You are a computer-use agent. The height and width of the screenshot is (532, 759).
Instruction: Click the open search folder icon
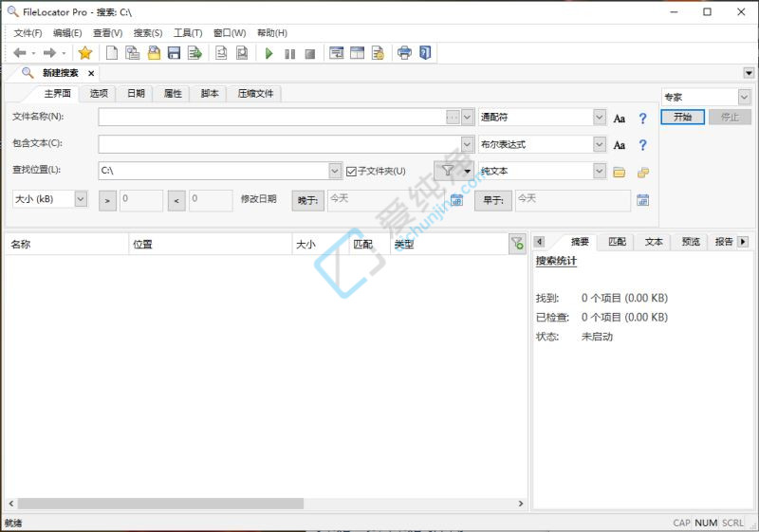(x=154, y=53)
